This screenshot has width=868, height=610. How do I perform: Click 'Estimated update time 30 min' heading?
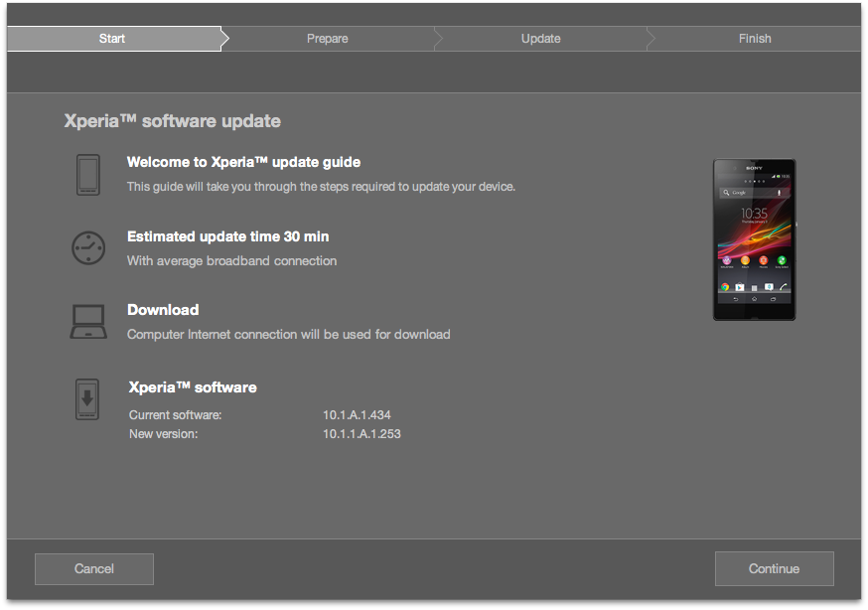click(228, 236)
